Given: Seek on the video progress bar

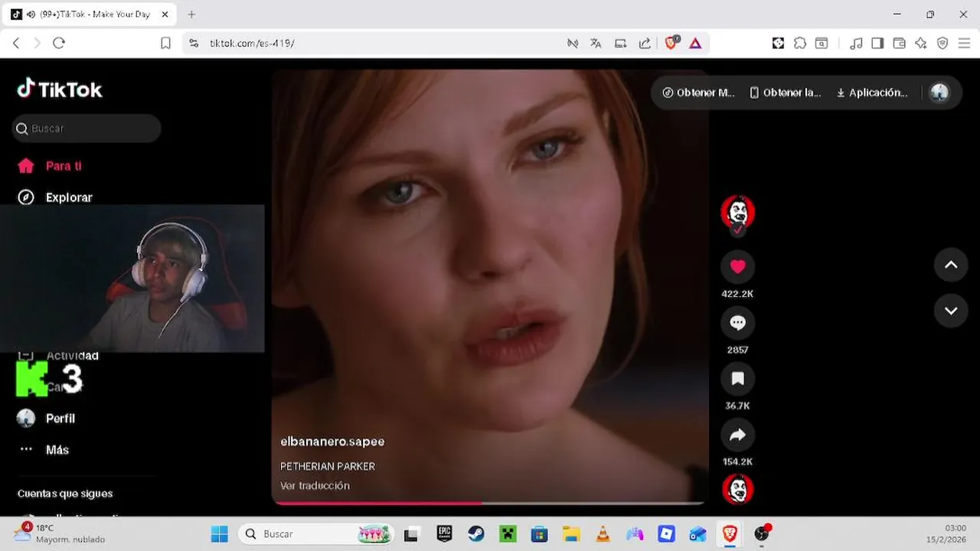Looking at the screenshot, I should click(x=488, y=503).
